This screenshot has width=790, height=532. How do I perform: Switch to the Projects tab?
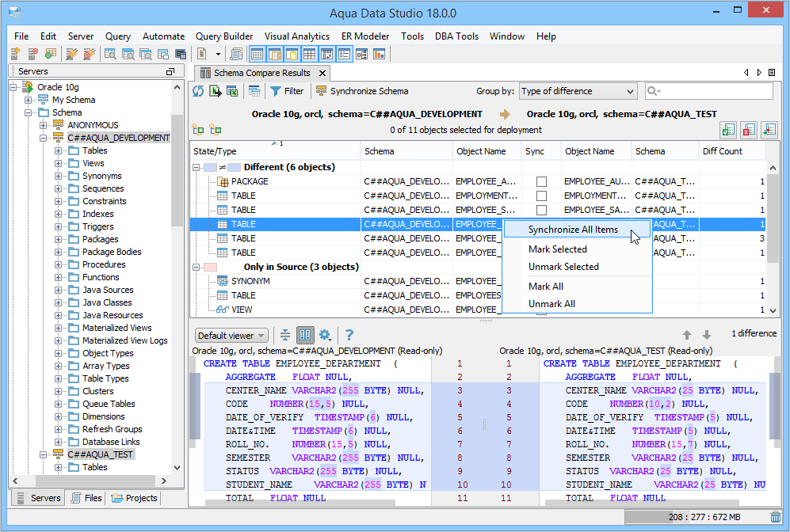pos(135,498)
